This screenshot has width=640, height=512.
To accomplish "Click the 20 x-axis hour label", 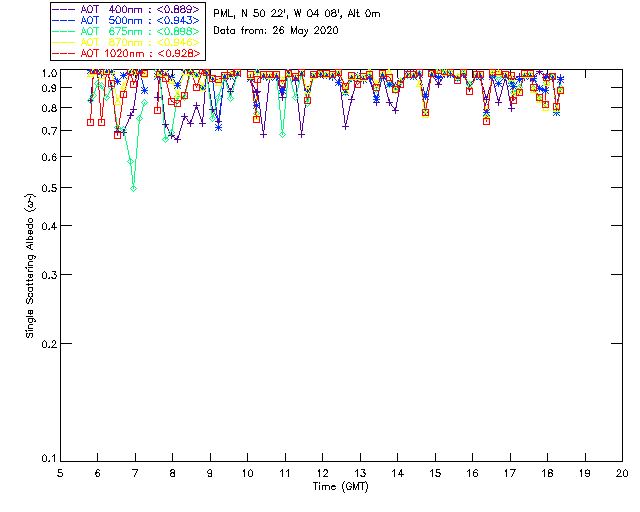I will coord(622,473).
